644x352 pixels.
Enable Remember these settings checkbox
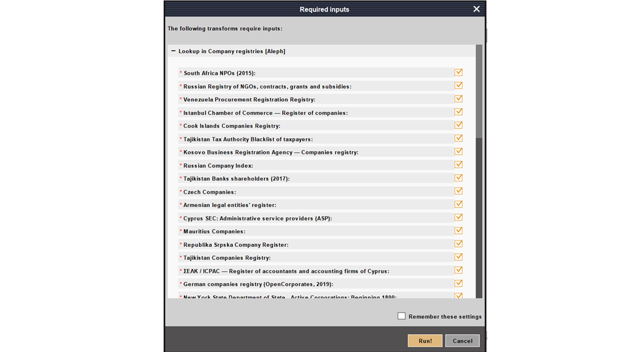pos(401,316)
